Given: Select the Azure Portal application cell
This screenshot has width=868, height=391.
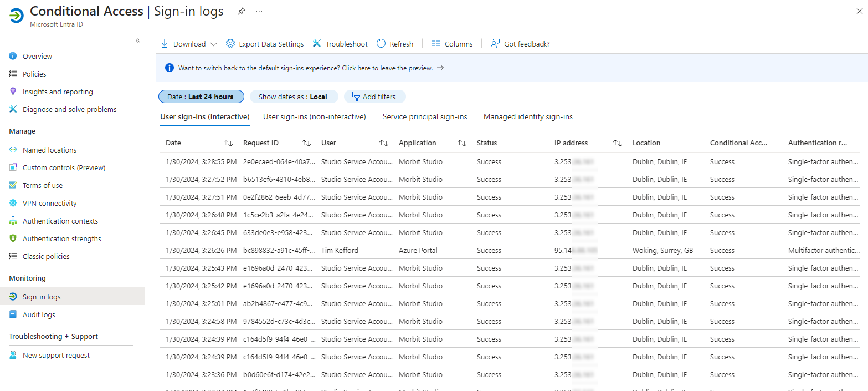Looking at the screenshot, I should click(x=418, y=251).
